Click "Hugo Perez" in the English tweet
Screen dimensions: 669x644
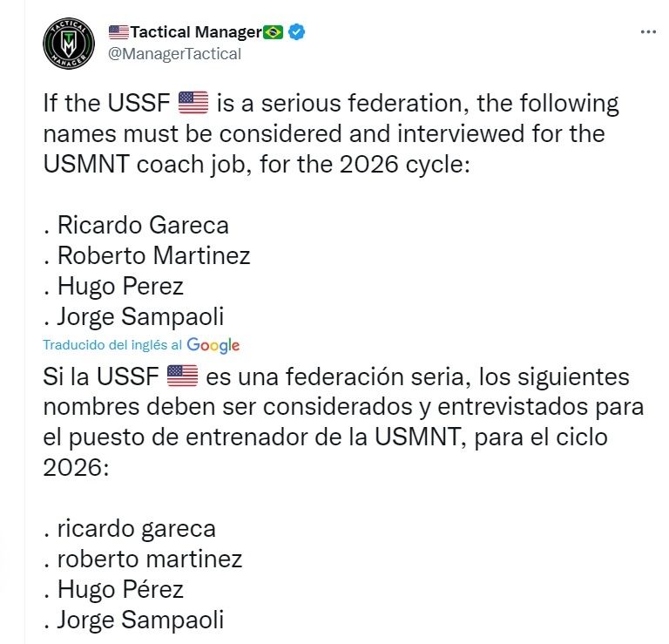(x=120, y=286)
